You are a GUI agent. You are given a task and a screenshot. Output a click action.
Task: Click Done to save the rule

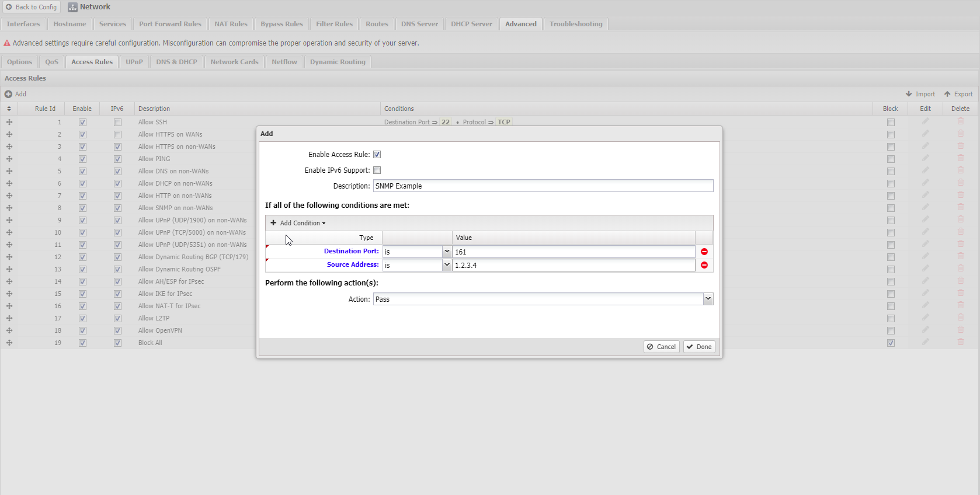coord(699,347)
